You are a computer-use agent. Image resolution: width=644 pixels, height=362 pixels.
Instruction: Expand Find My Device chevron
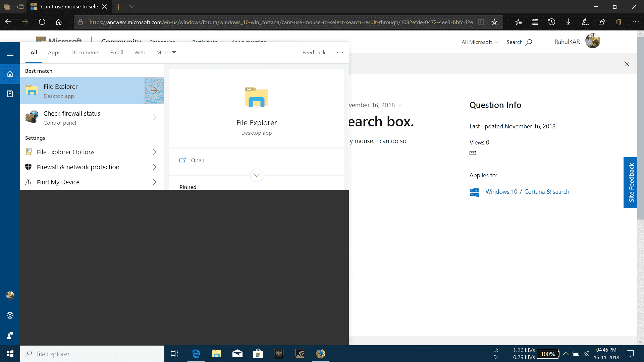(x=154, y=182)
